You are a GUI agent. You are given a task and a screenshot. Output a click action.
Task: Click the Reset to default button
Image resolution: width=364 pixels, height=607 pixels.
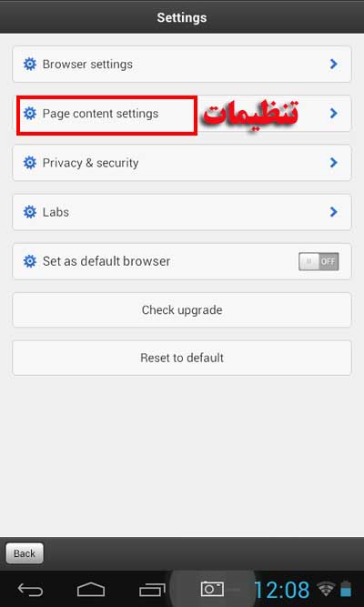coord(182,358)
